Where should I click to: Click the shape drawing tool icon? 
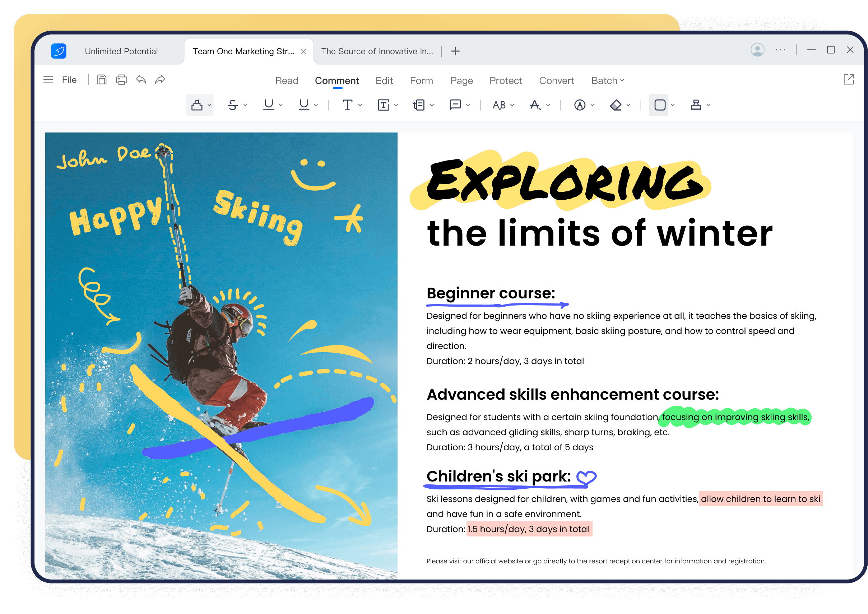[659, 105]
